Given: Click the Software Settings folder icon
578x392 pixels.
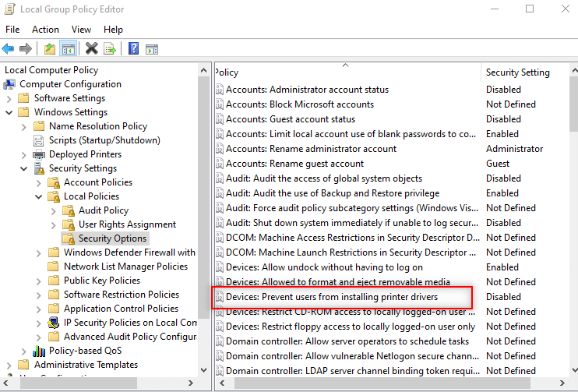Looking at the screenshot, I should point(23,98).
